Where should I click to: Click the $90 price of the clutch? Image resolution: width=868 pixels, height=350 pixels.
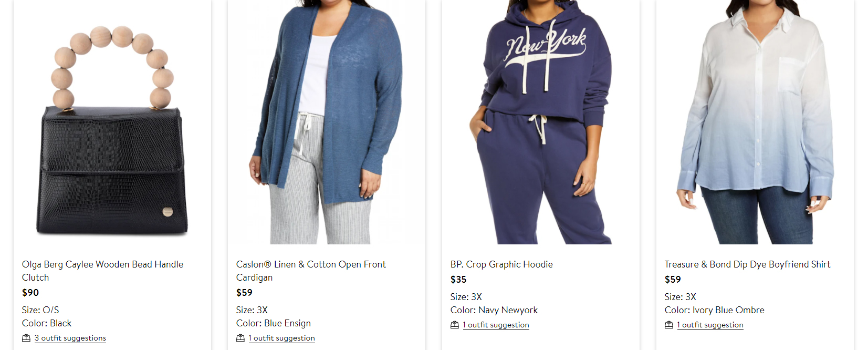pos(30,293)
